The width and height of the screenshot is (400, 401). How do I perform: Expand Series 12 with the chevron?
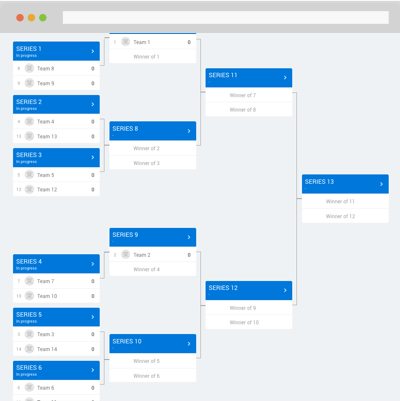click(x=285, y=290)
